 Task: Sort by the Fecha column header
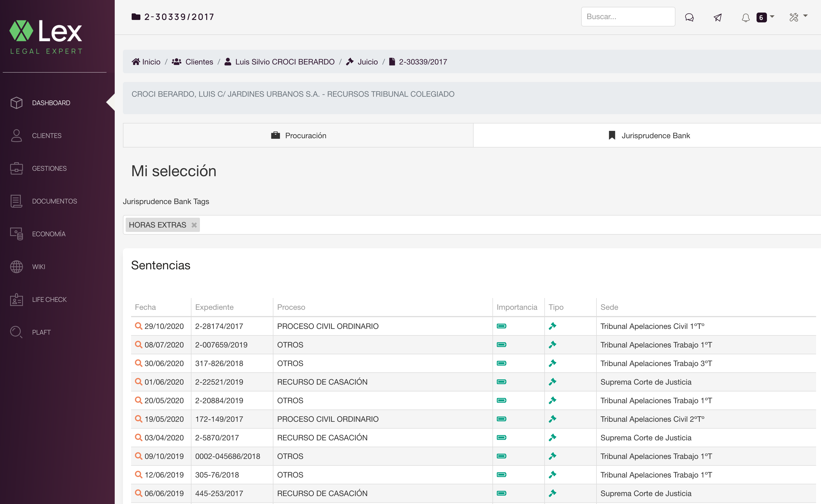pyautogui.click(x=145, y=307)
